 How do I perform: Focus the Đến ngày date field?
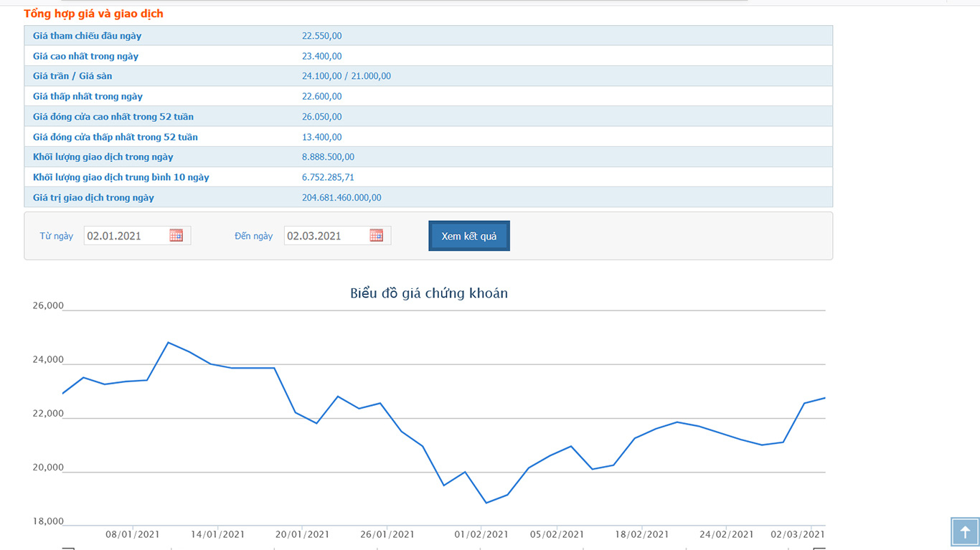pyautogui.click(x=326, y=236)
